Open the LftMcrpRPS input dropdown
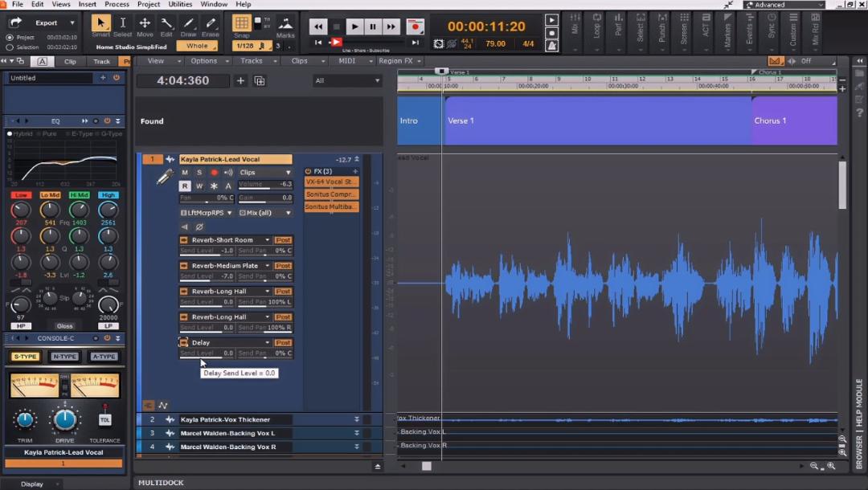The image size is (868, 490). tap(206, 212)
